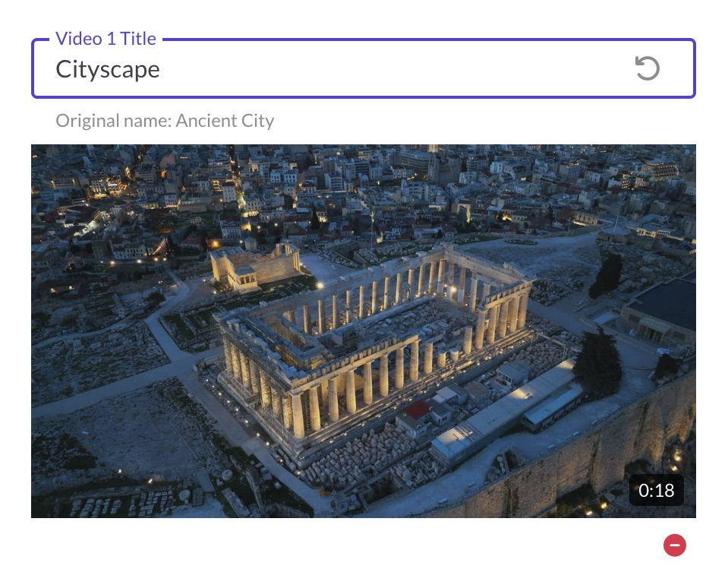Place cursor in the word Cityscape
The width and height of the screenshot is (728, 588).
(x=108, y=70)
